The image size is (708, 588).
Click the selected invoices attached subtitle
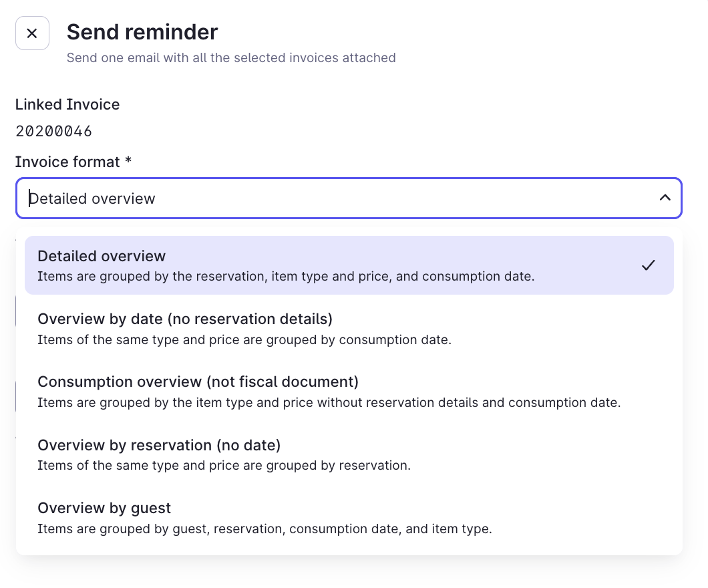pos(231,58)
